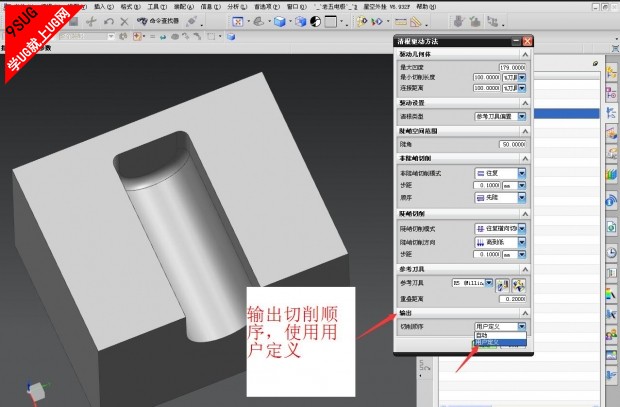Click the edit/display reference tool icon
The image size is (620, 407).
point(519,285)
